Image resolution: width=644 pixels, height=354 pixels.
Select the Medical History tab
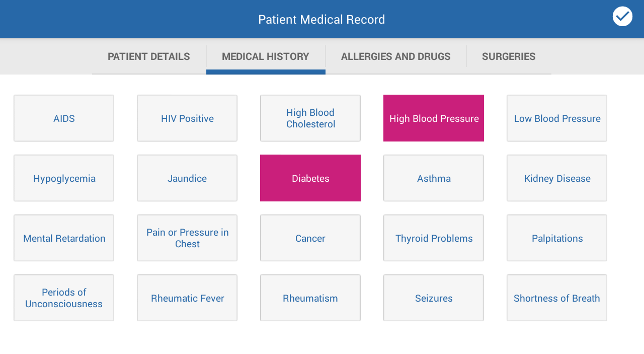click(x=266, y=56)
